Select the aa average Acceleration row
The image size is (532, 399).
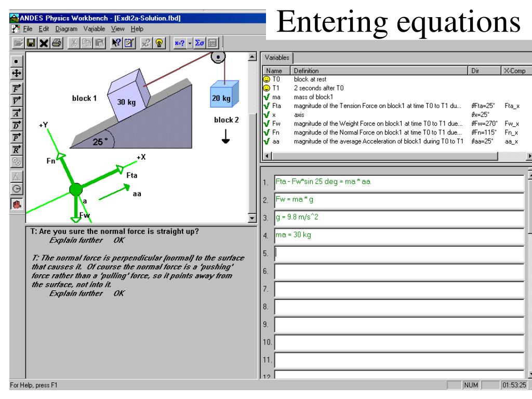[397, 141]
